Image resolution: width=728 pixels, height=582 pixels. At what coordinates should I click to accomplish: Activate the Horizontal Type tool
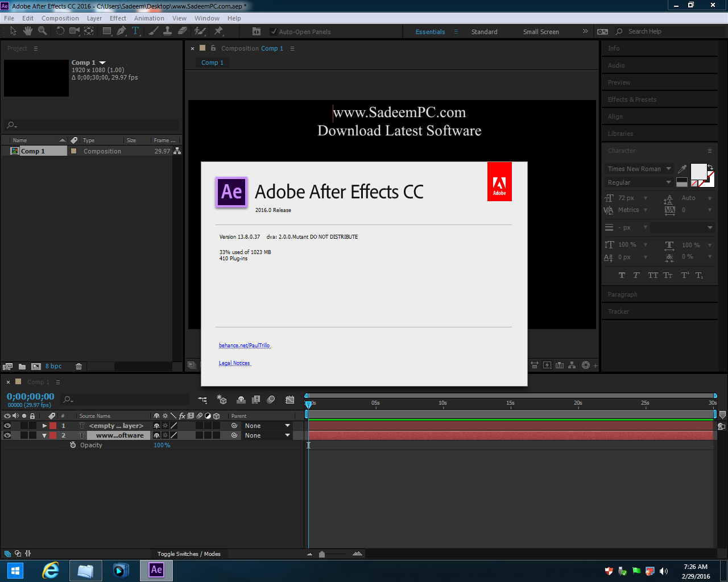pyautogui.click(x=135, y=31)
